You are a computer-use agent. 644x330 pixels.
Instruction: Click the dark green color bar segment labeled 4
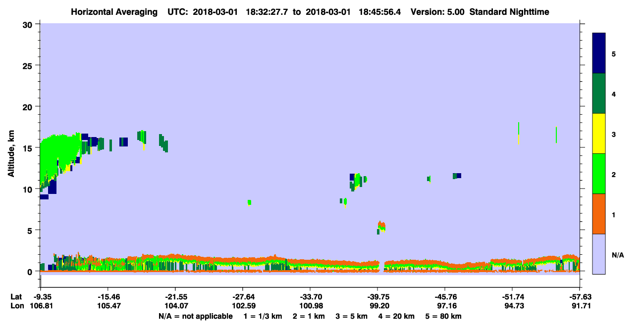[599, 94]
